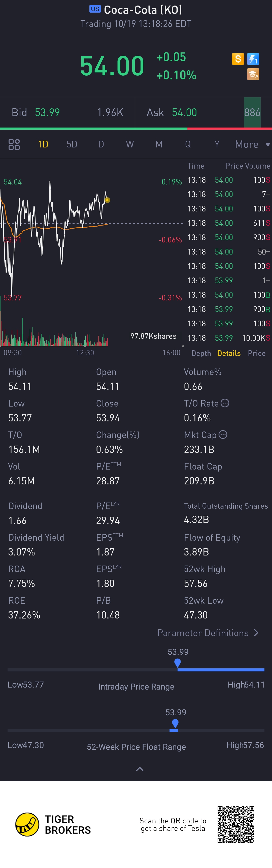Screen dimensions: 272x868
Task: Tap the T/O value 156.1M
Action: (24, 449)
